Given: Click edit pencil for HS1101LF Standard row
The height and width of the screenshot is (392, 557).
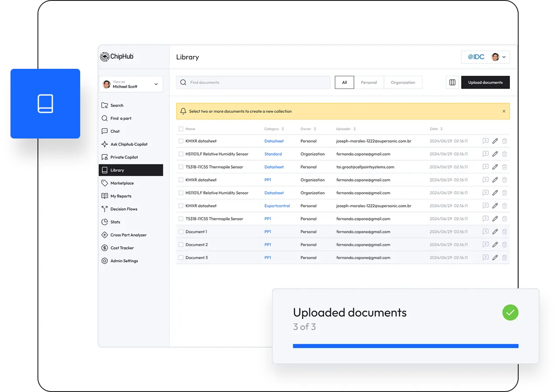Looking at the screenshot, I should [495, 154].
